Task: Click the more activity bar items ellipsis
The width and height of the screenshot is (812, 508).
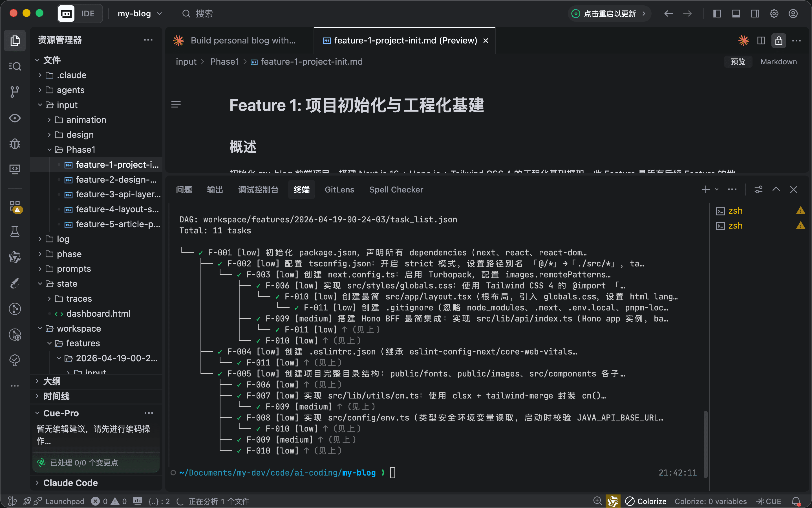Action: pyautogui.click(x=15, y=386)
